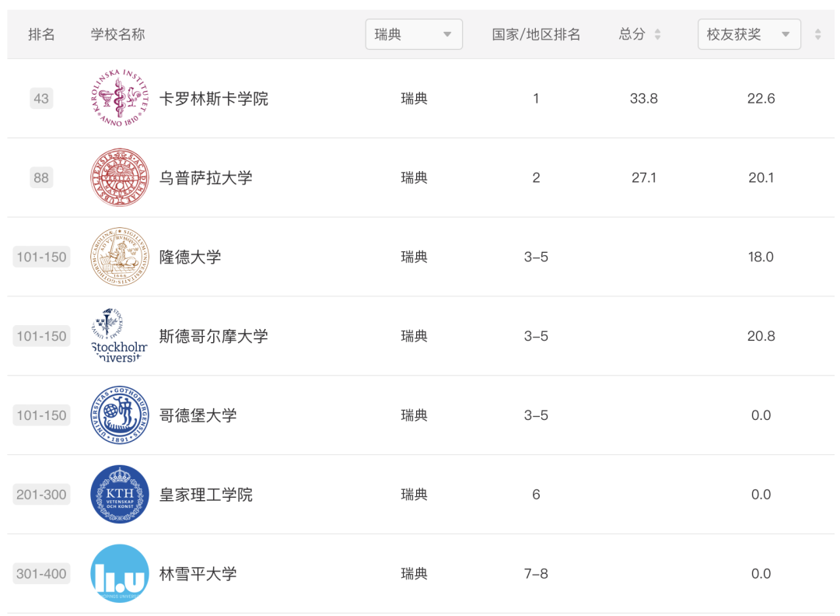Click rank badge 301-400
This screenshot has height=616, width=840.
click(x=41, y=574)
